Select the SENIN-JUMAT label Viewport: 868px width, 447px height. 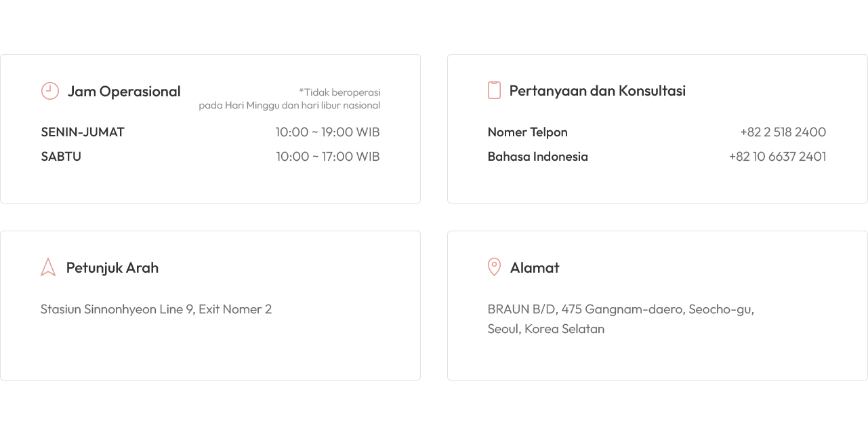coord(83,132)
